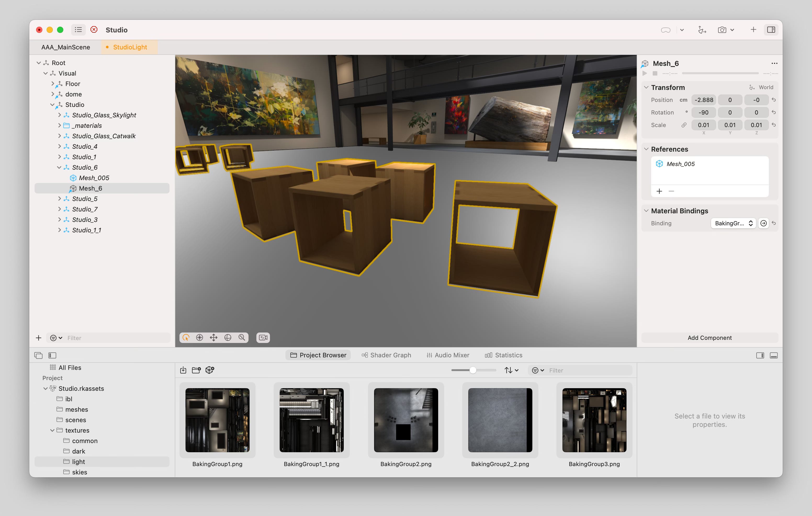812x516 pixels.
Task: Click the Position X value field
Action: [x=704, y=100]
